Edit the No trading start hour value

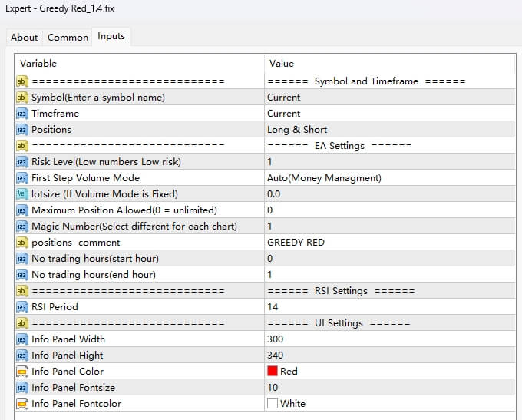(390, 259)
